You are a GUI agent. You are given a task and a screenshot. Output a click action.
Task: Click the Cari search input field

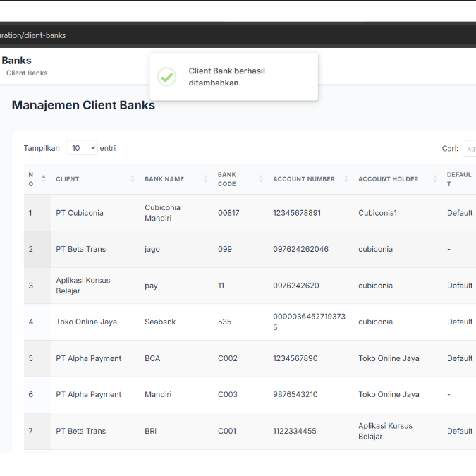[469, 148]
